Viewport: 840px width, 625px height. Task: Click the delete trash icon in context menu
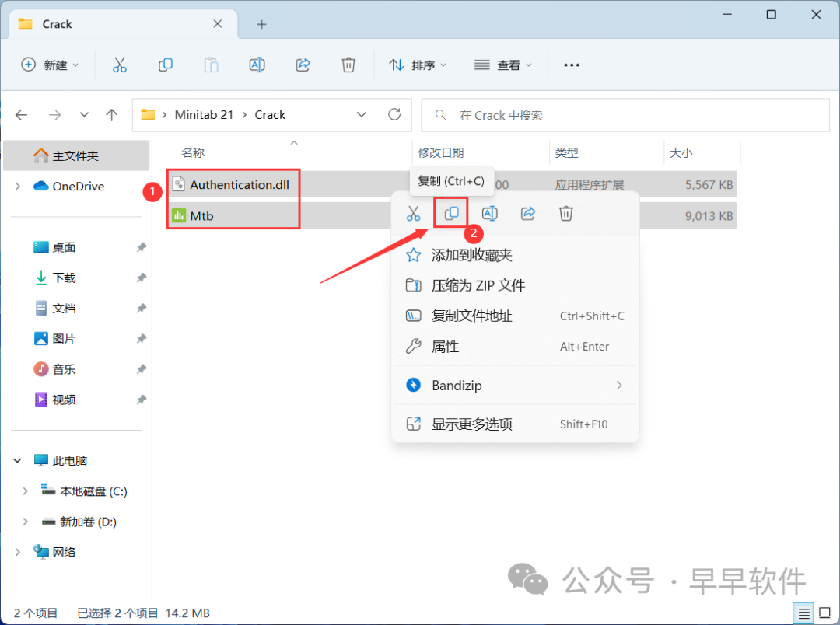pyautogui.click(x=566, y=213)
